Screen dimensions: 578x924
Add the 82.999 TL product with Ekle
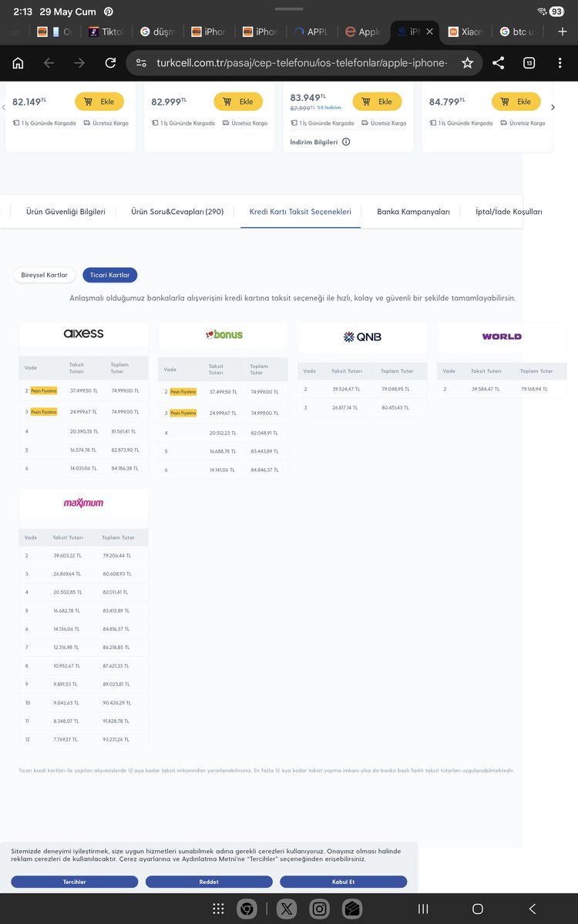click(238, 102)
